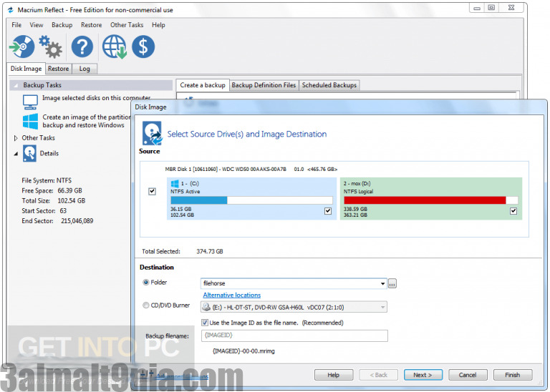Switch to the Restore tab below the toolbar
The image size is (550, 392).
pyautogui.click(x=58, y=69)
